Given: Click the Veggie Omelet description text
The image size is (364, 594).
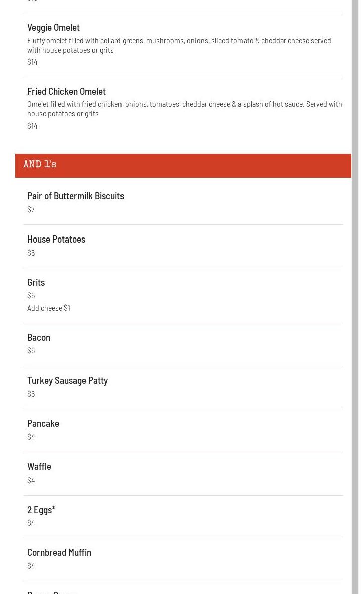Looking at the screenshot, I should coord(179,45).
